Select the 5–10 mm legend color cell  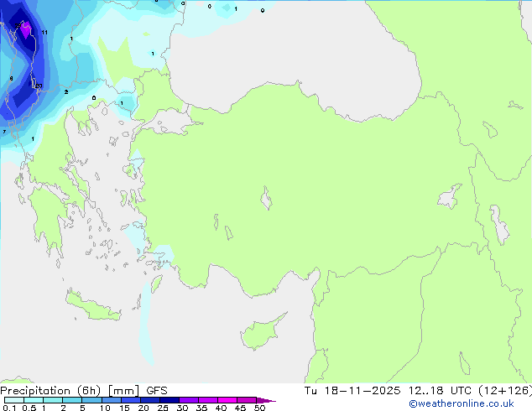tap(91, 400)
